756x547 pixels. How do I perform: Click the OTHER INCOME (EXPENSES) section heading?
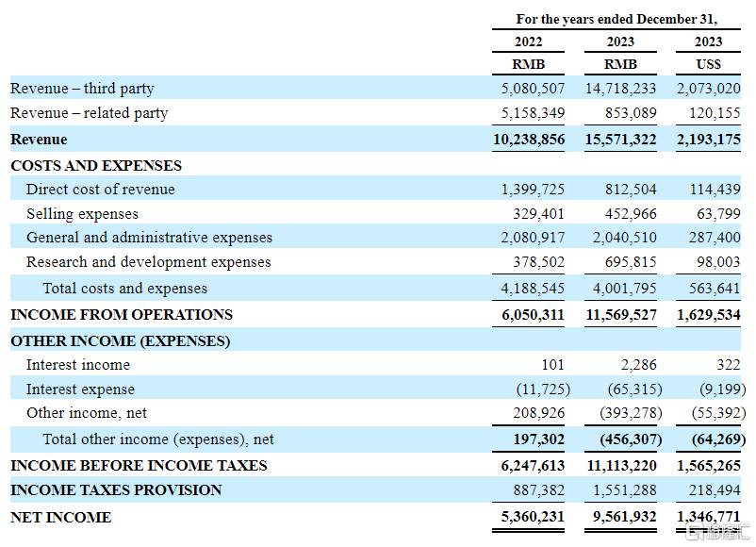click(120, 340)
